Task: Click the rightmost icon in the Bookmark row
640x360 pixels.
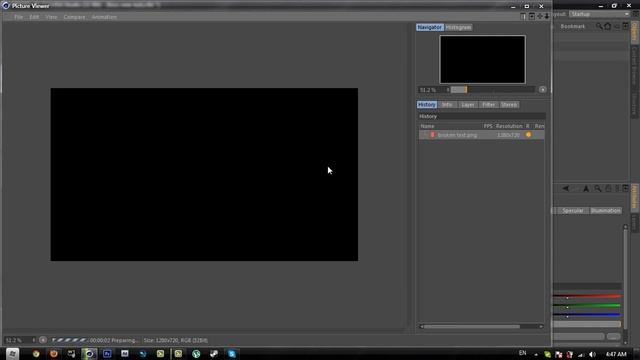Action: pyautogui.click(x=625, y=27)
